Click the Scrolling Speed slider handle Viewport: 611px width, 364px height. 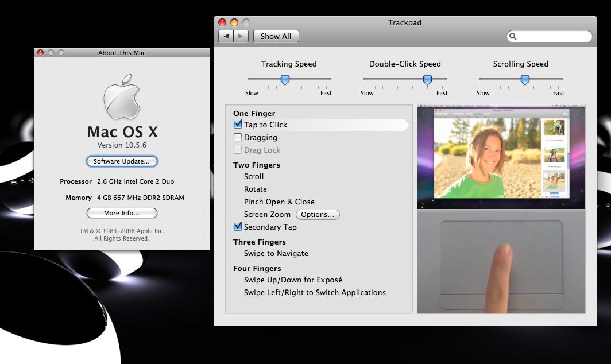click(x=525, y=80)
